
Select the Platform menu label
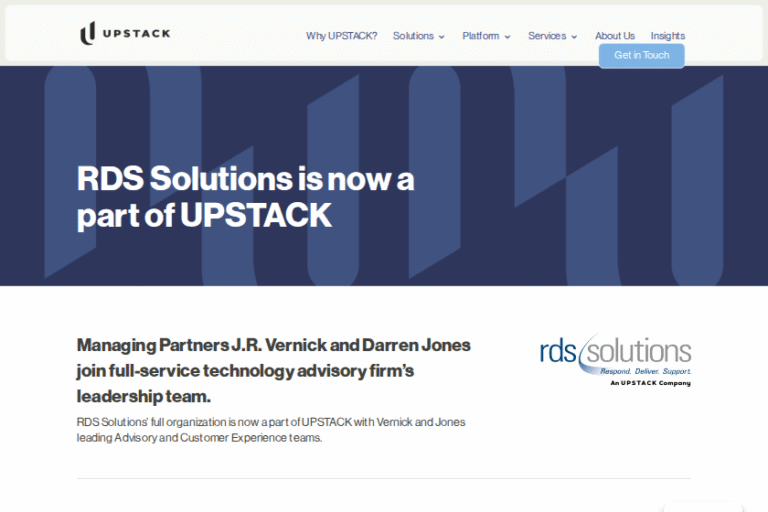coord(480,36)
